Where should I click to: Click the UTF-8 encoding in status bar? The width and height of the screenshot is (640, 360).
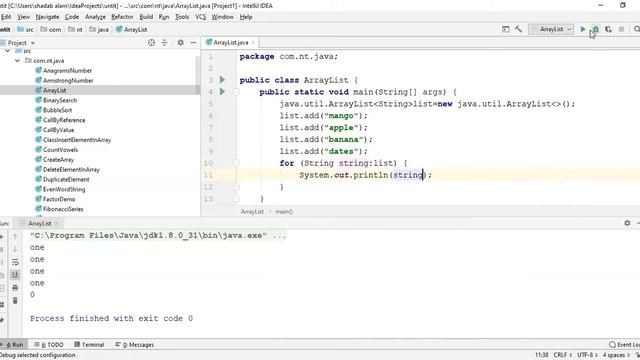[587, 355]
